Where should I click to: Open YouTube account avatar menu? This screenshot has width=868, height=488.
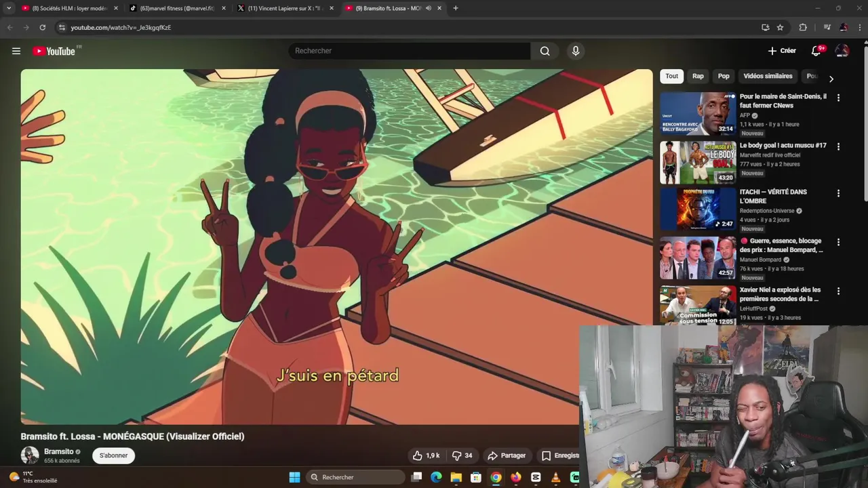coord(842,51)
